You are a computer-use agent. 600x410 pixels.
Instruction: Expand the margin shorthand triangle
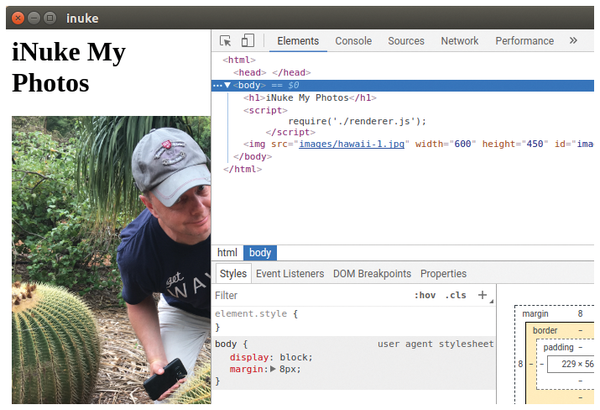click(273, 369)
